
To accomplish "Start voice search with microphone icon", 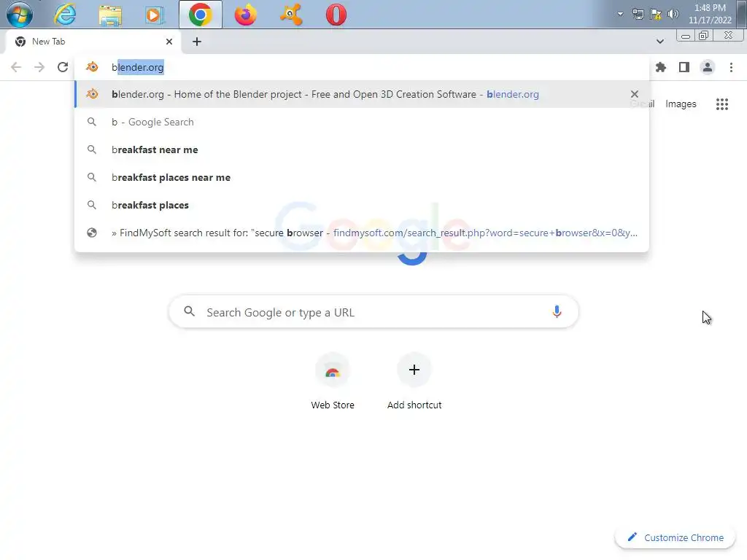I will [557, 311].
